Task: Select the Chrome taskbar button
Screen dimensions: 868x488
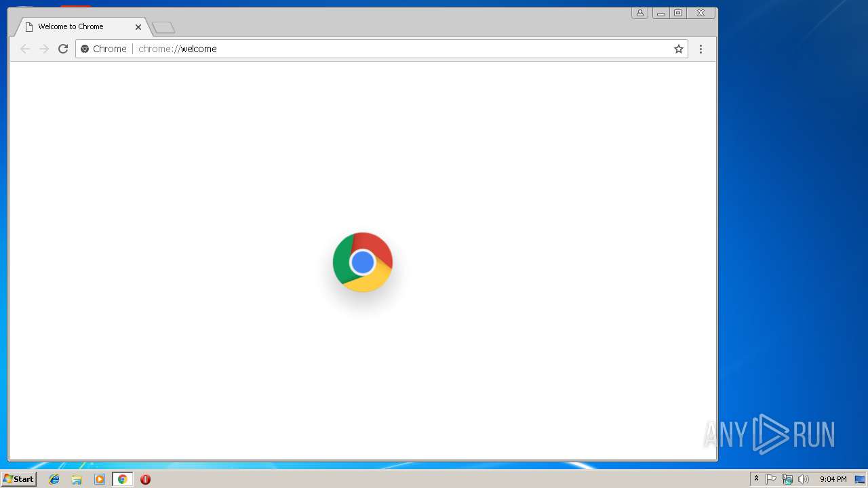Action: 122,479
